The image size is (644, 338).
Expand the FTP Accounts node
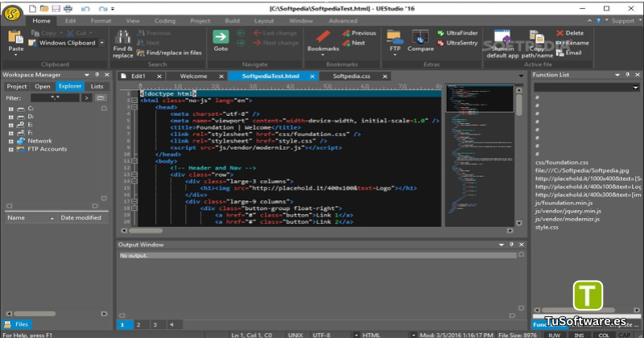(11, 150)
